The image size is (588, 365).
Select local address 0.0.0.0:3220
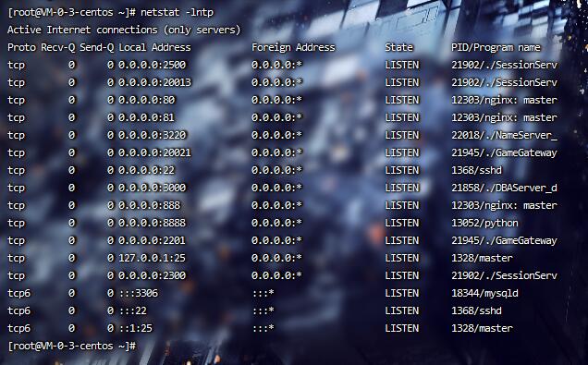coord(153,135)
